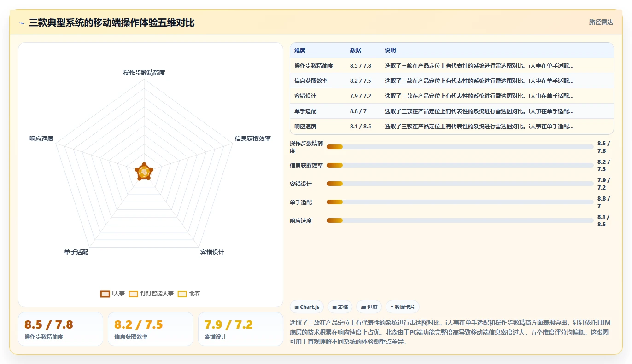Click the 容错设计 table row cell
632x364 pixels.
305,96
